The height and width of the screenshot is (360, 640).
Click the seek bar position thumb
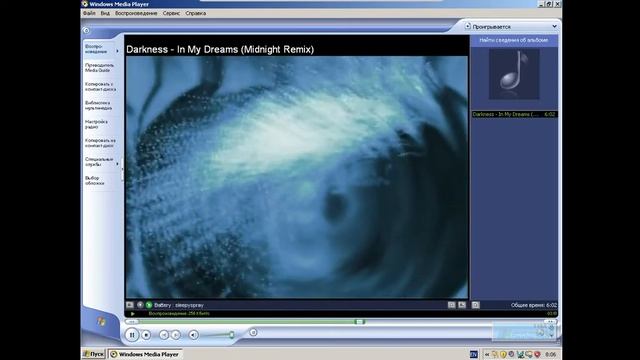360,322
